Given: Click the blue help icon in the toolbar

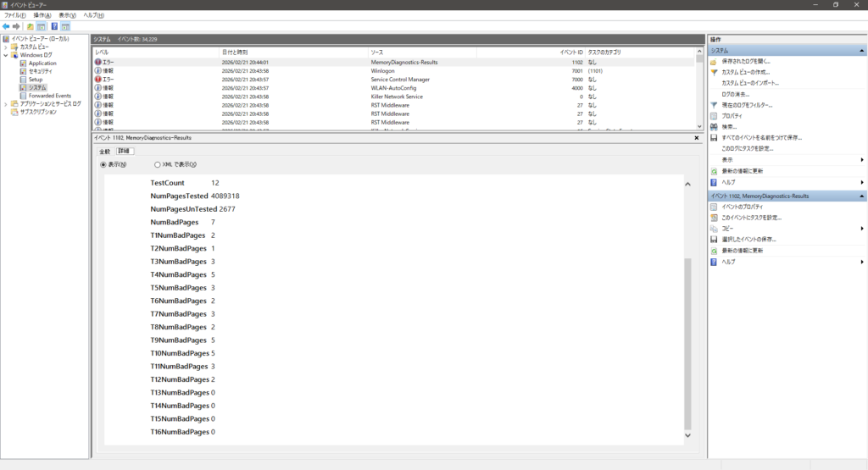Looking at the screenshot, I should click(54, 26).
